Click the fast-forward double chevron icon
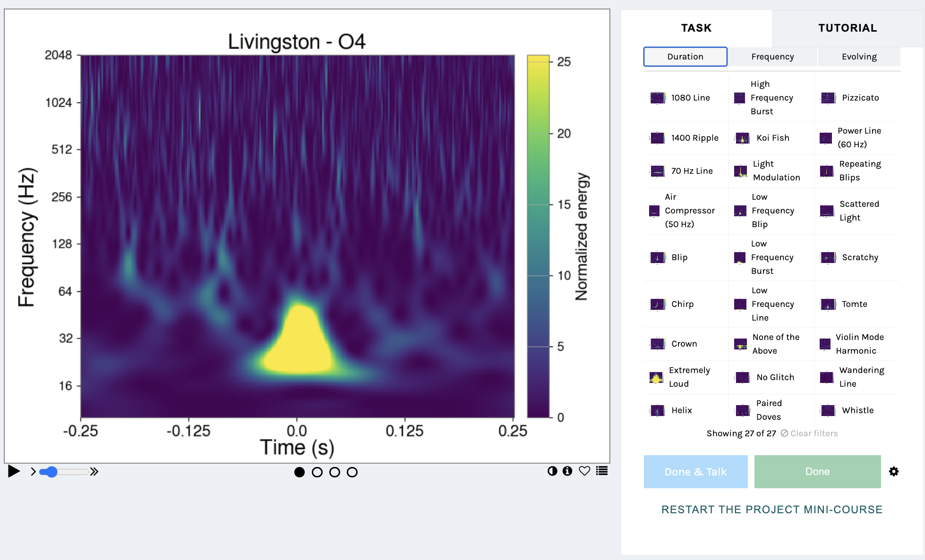 (94, 472)
